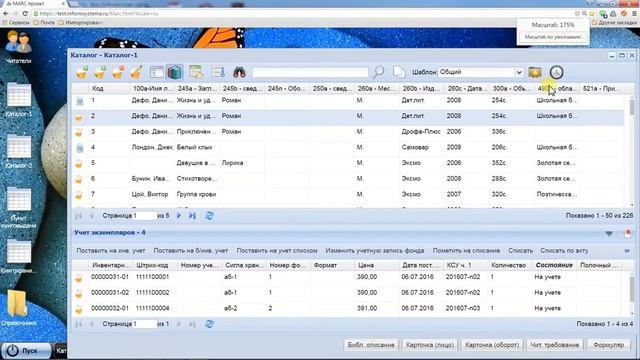This screenshot has height=360, width=640.
Task: Sort by the Код column header
Action: (109, 88)
